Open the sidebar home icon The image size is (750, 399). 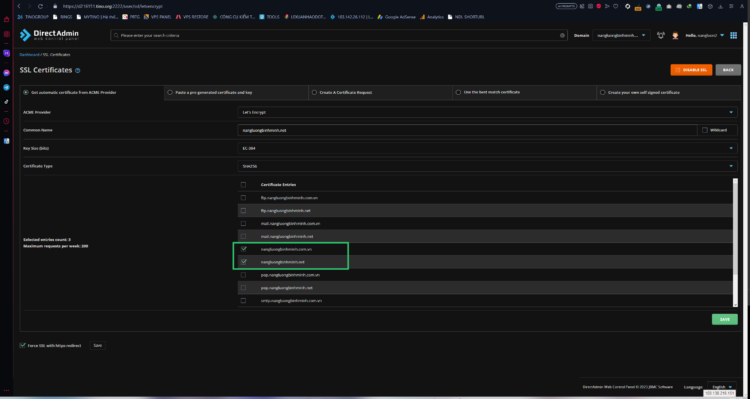click(x=7, y=20)
